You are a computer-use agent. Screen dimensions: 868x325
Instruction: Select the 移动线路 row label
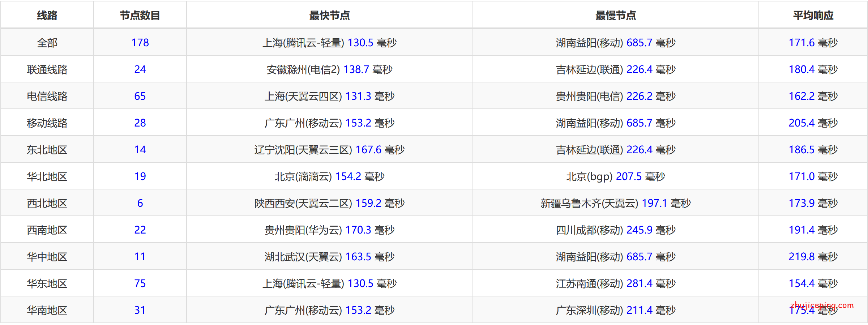pyautogui.click(x=47, y=123)
